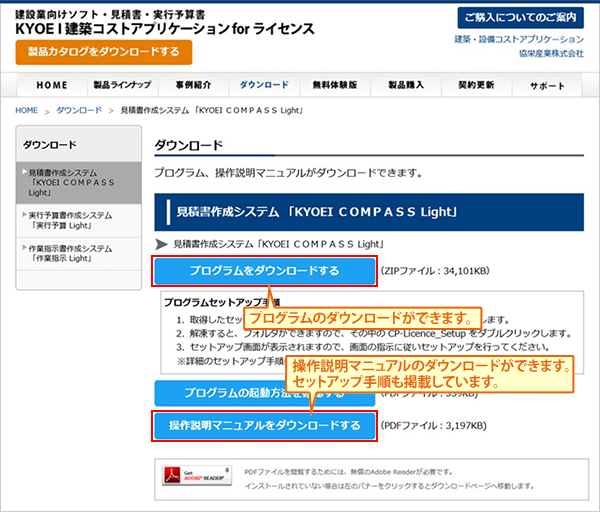Download the product catalog via orange button

pyautogui.click(x=104, y=52)
